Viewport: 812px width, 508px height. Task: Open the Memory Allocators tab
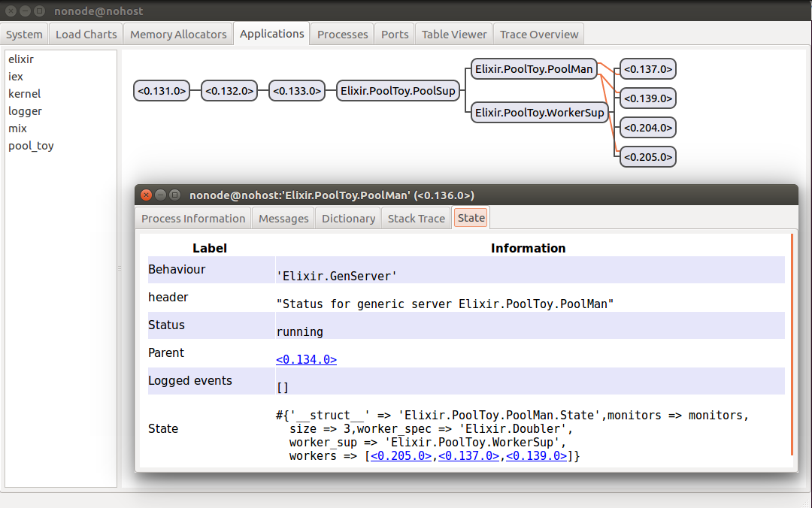[178, 35]
